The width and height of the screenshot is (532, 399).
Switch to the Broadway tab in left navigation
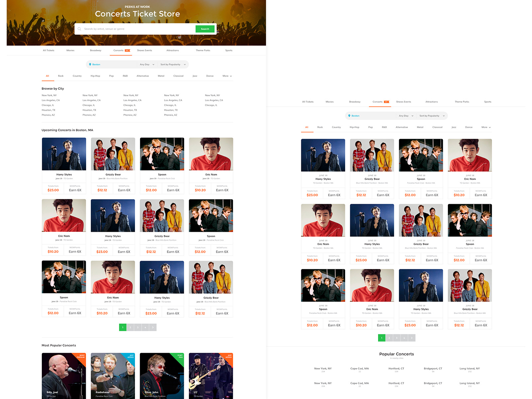click(95, 51)
